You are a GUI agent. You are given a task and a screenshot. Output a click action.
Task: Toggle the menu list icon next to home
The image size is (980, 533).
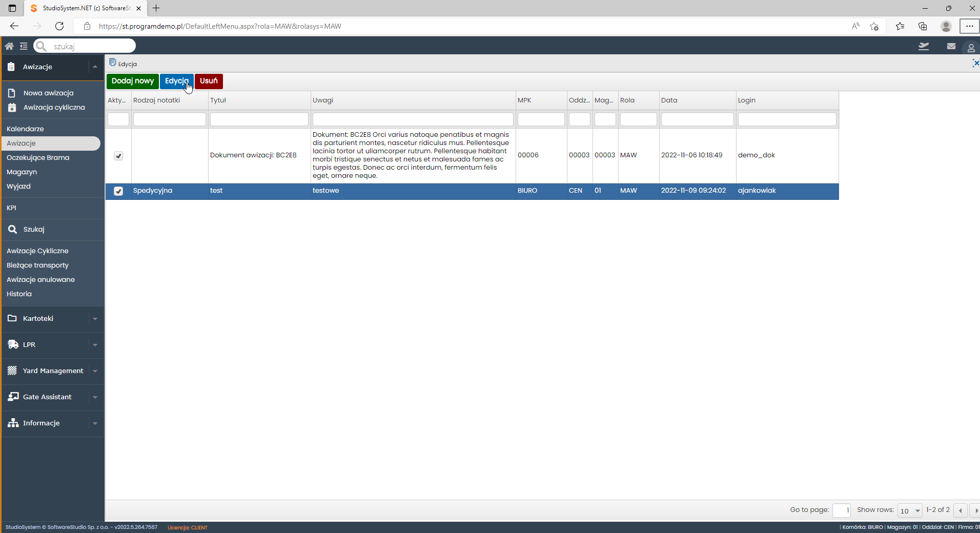24,46
